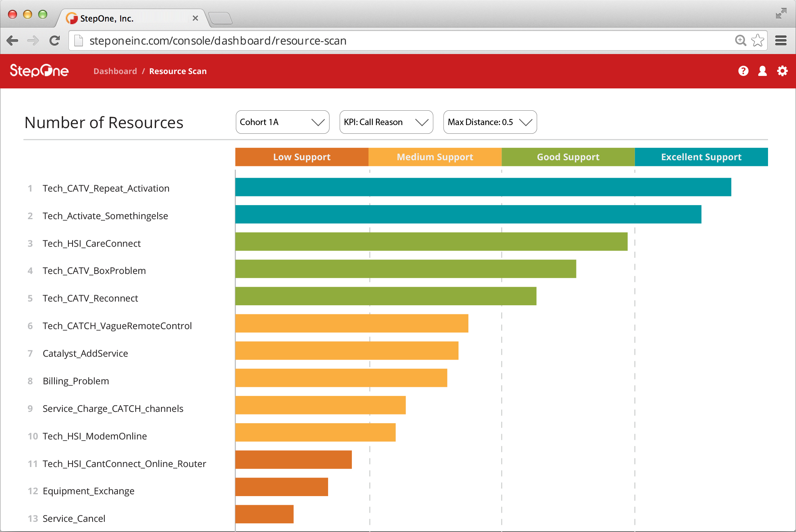Reload the page with refresh icon
Screen dimensions: 796x532
point(55,41)
